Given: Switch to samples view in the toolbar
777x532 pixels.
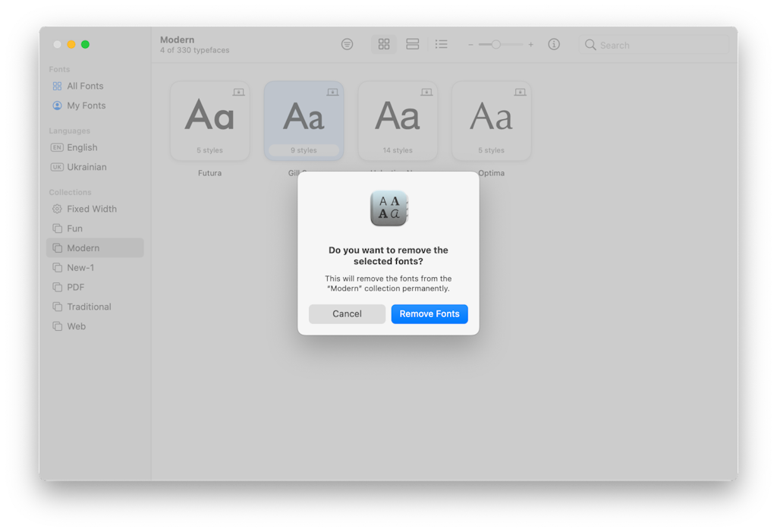Looking at the screenshot, I should 412,44.
